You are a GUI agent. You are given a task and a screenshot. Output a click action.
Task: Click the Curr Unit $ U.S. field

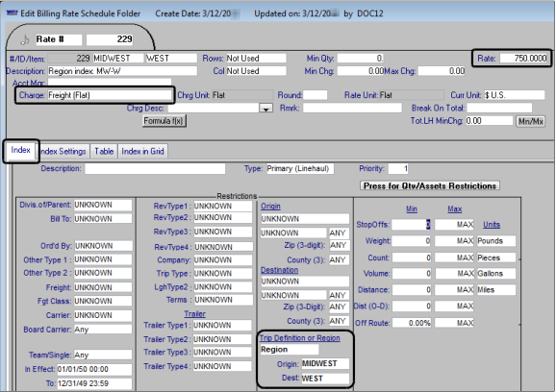[515, 95]
